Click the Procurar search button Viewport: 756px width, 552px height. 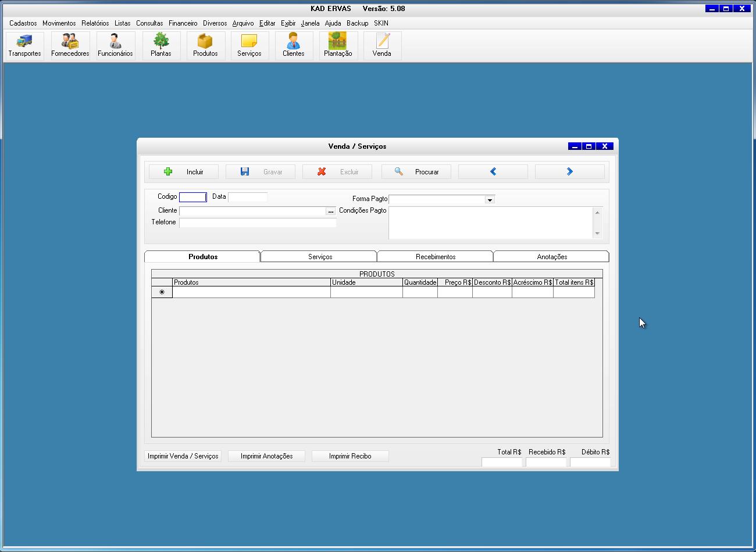[x=416, y=171]
